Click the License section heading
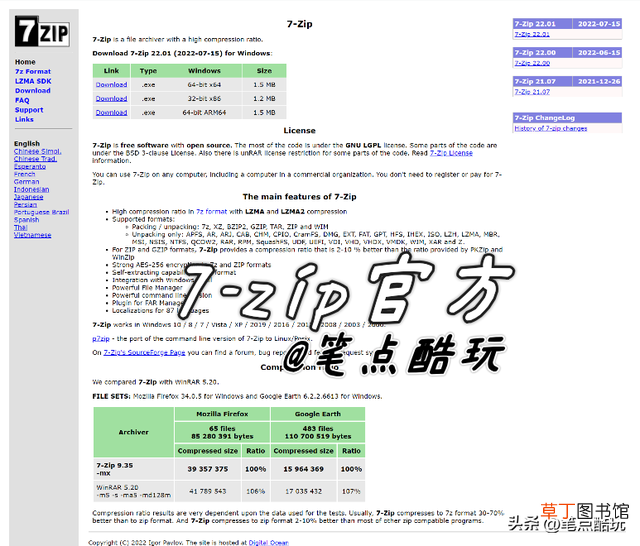Viewport: 640px width, 546px height. 300,131
